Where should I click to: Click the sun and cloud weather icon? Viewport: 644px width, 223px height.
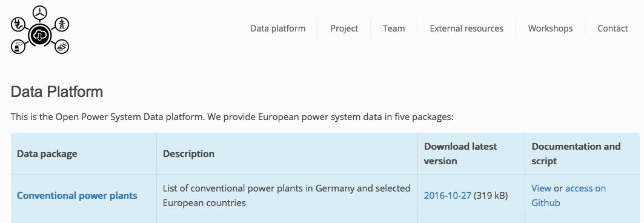(x=61, y=47)
